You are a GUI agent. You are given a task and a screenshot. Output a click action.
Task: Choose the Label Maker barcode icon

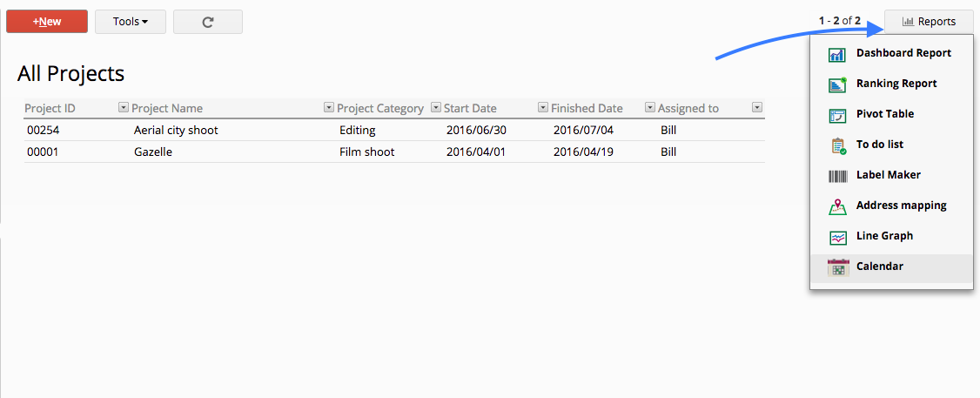coord(838,176)
